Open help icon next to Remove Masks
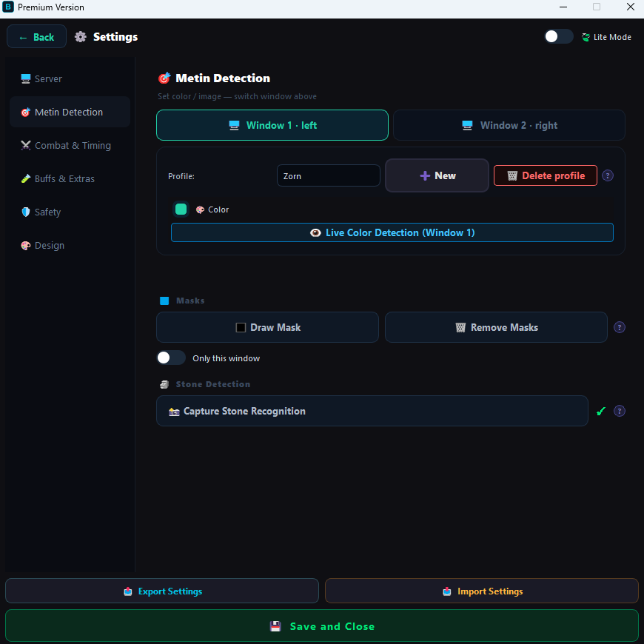644x644 pixels. 620,327
